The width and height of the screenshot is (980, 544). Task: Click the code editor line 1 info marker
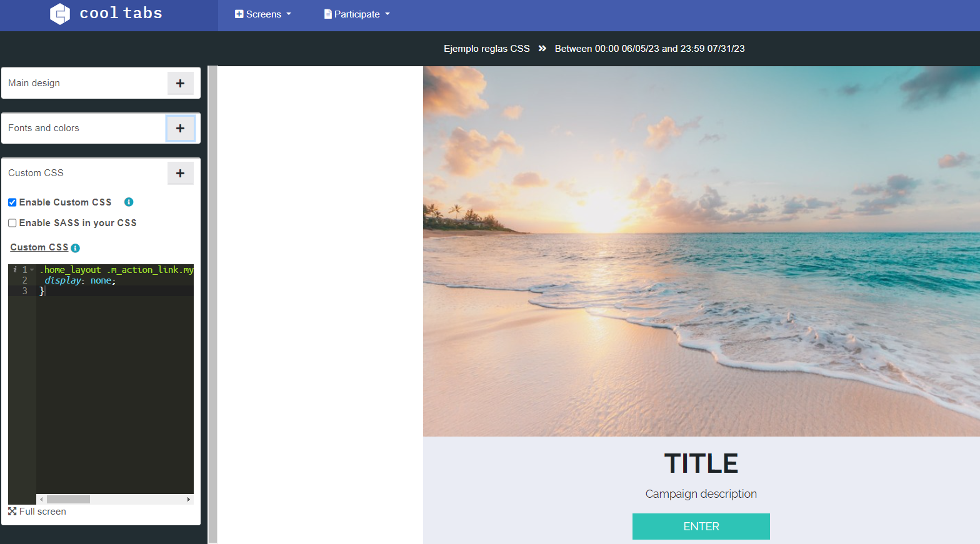pos(15,270)
